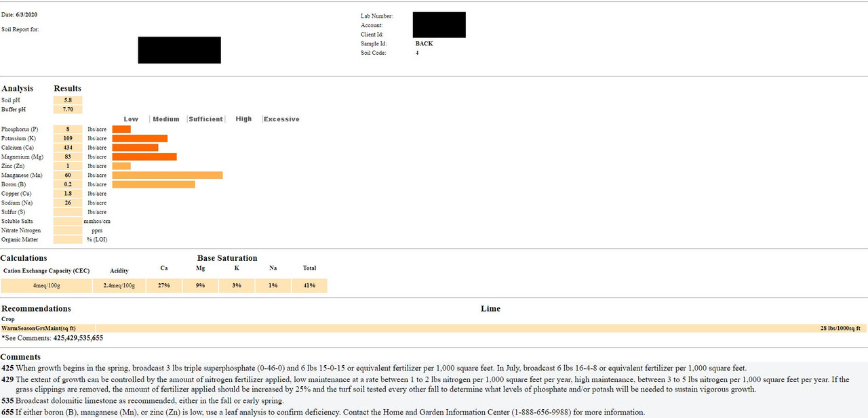The image size is (868, 418).
Task: Click the Low scale heading
Action: click(x=131, y=119)
